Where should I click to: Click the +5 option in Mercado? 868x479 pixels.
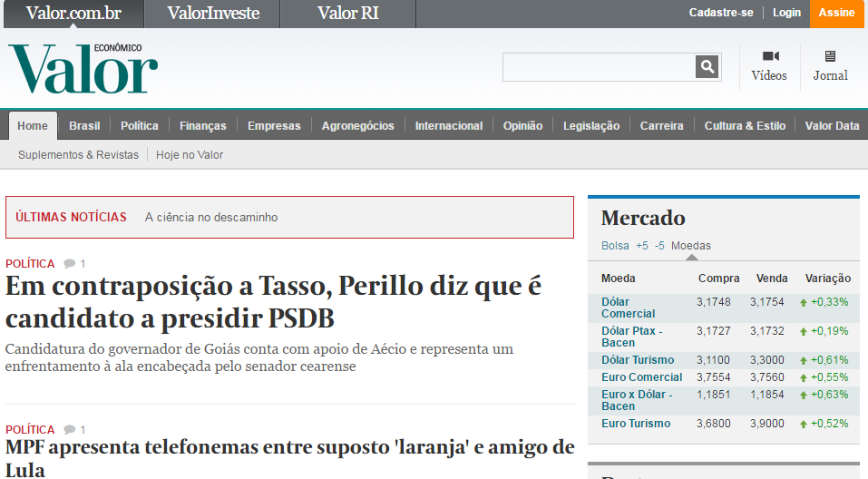[x=641, y=246]
